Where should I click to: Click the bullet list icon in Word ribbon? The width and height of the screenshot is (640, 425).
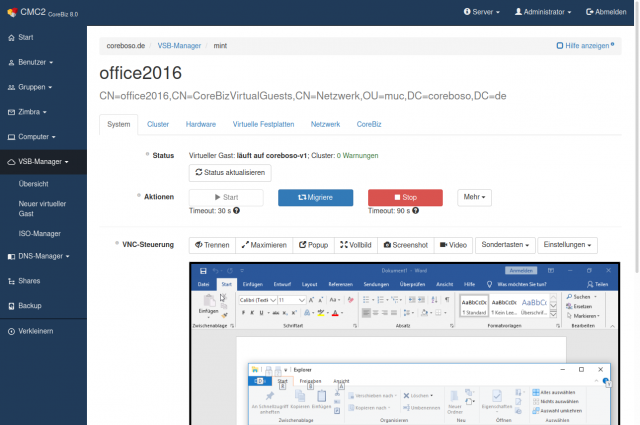366,300
